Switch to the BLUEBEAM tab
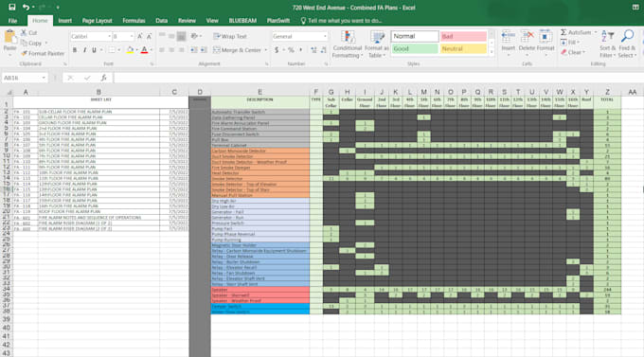 click(x=242, y=21)
